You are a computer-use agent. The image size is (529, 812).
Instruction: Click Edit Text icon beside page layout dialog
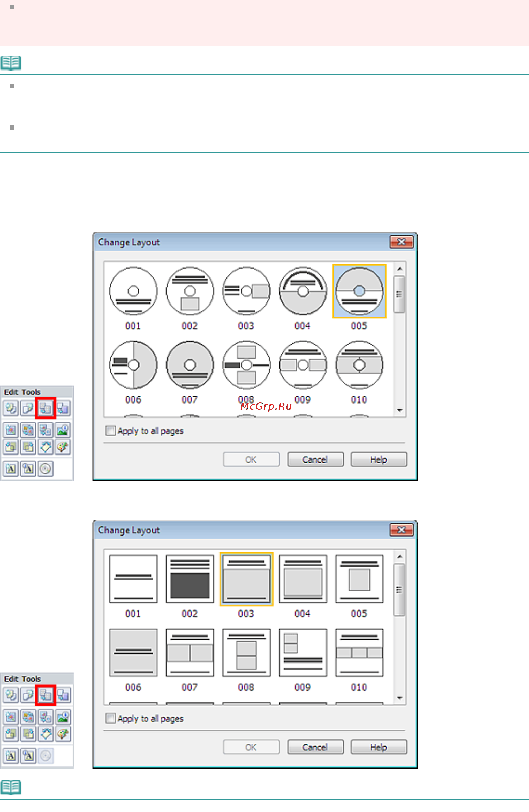click(28, 756)
